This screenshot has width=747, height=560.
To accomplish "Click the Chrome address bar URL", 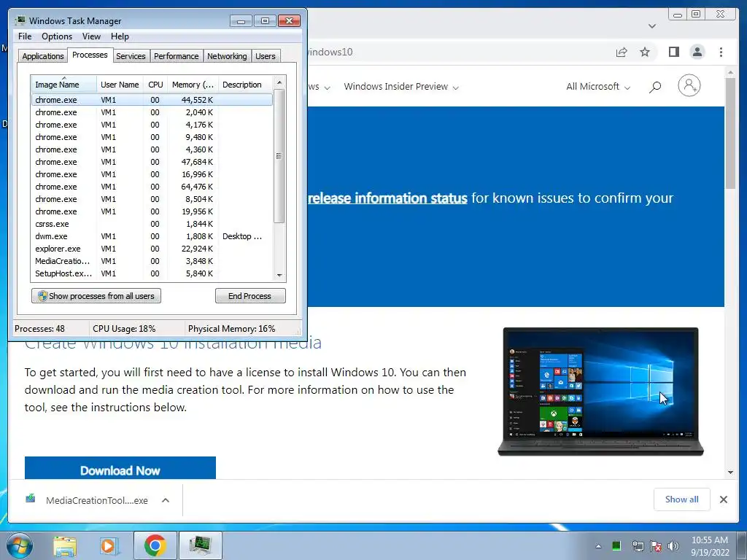I will click(x=330, y=52).
